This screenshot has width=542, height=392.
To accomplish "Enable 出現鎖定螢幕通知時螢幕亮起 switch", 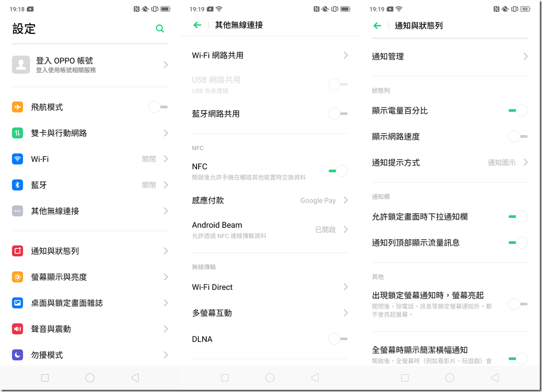I will [x=518, y=304].
